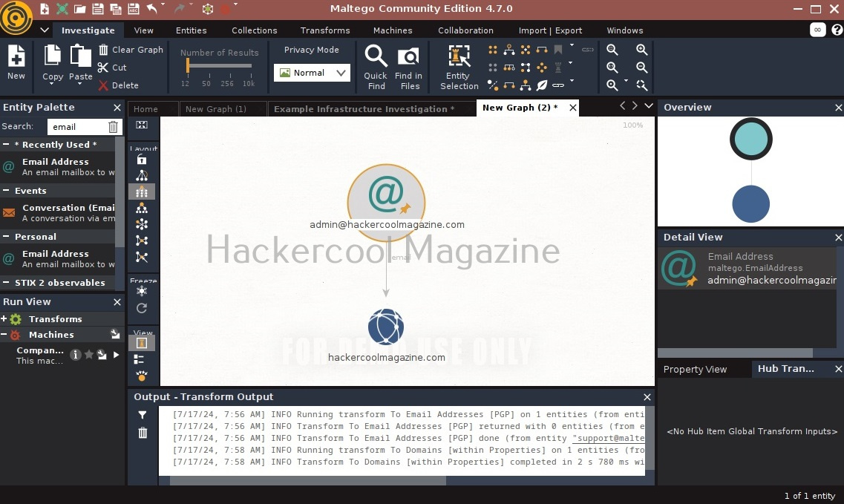This screenshot has width=844, height=504.
Task: Apply the block layout in the graph sidebar
Action: 142,192
